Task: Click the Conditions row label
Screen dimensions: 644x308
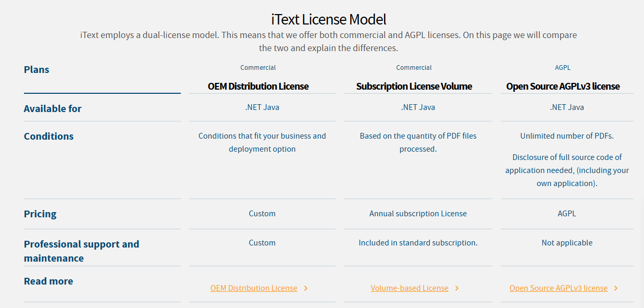Action: tap(49, 137)
